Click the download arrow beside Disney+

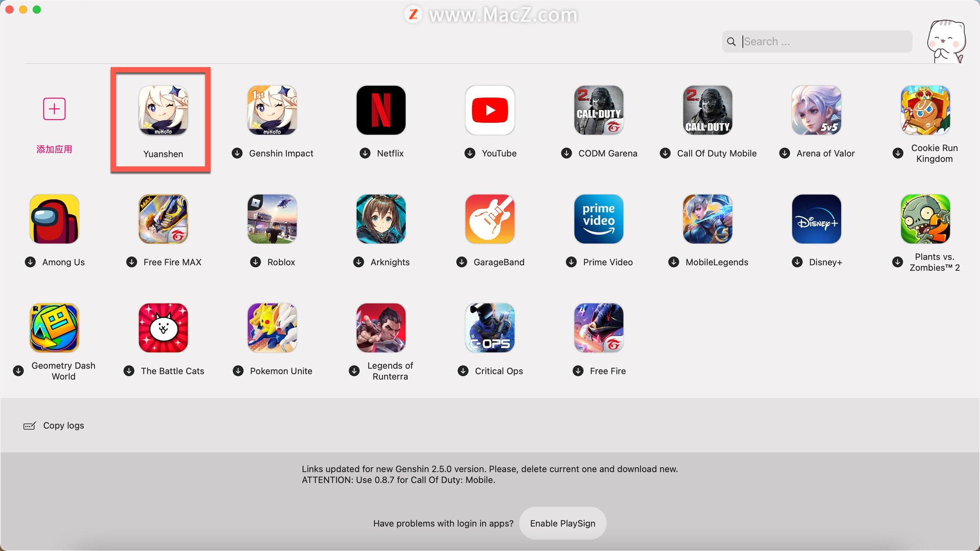797,262
